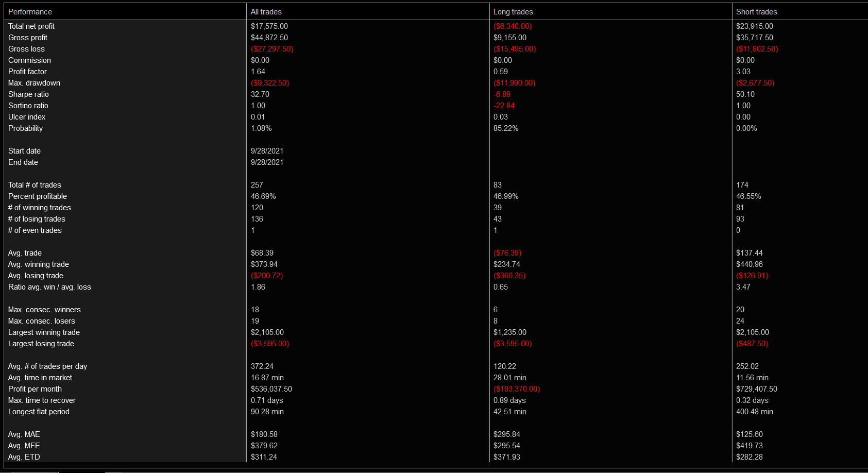
Task: Select the Avg. MFE row label
Action: tap(24, 446)
